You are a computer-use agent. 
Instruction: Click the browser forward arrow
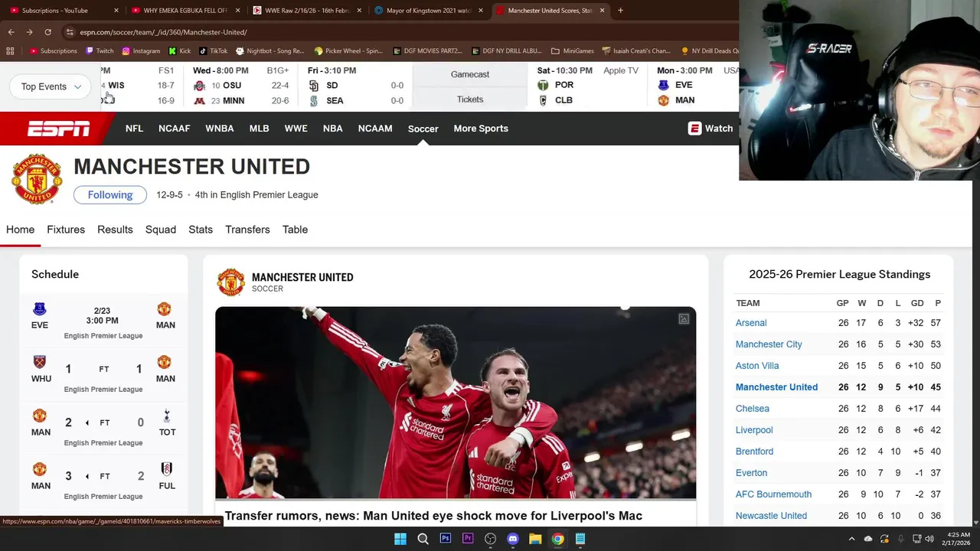29,32
